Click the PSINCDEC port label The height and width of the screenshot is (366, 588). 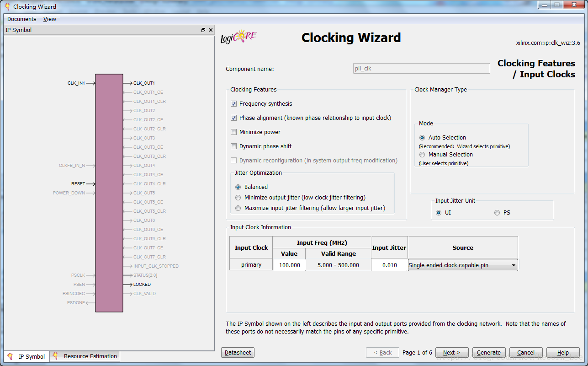(74, 294)
